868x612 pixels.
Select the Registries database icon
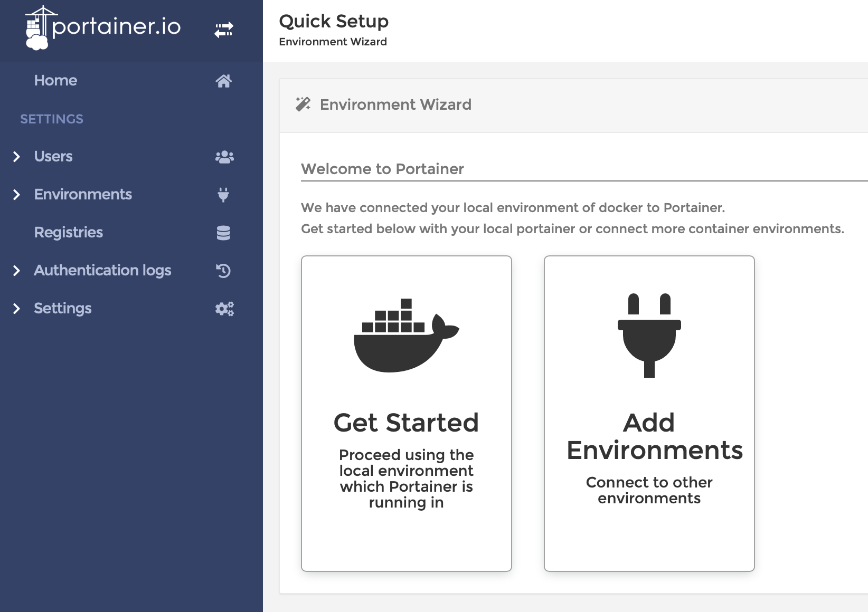pyautogui.click(x=224, y=232)
